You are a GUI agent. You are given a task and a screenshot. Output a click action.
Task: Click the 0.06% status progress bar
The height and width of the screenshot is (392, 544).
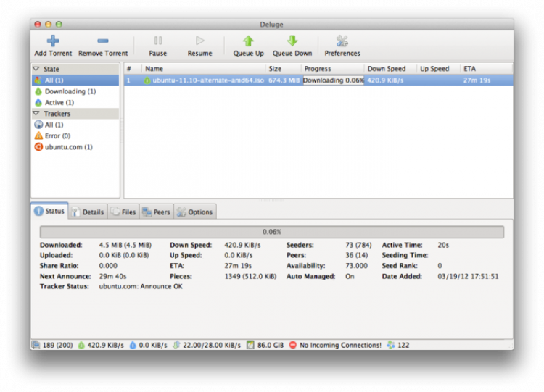click(272, 232)
